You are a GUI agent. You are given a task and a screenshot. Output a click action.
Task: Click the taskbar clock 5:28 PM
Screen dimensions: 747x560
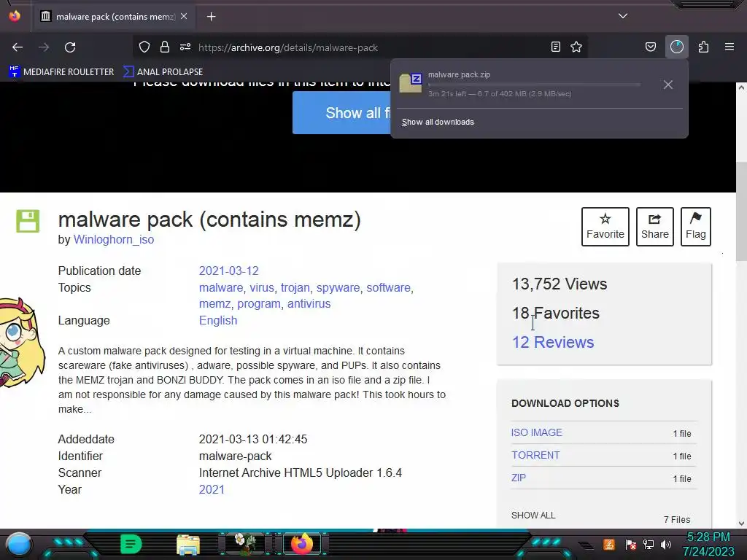click(x=708, y=537)
